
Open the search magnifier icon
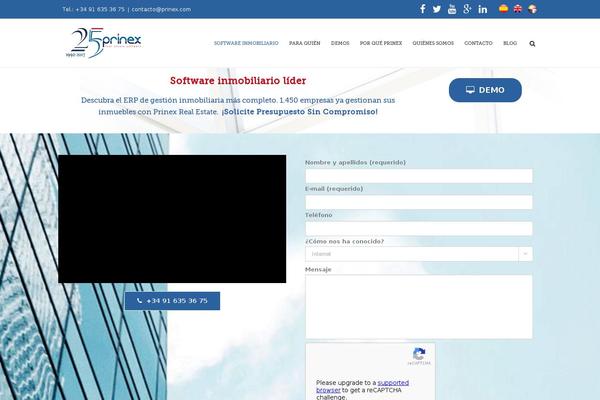(x=532, y=44)
